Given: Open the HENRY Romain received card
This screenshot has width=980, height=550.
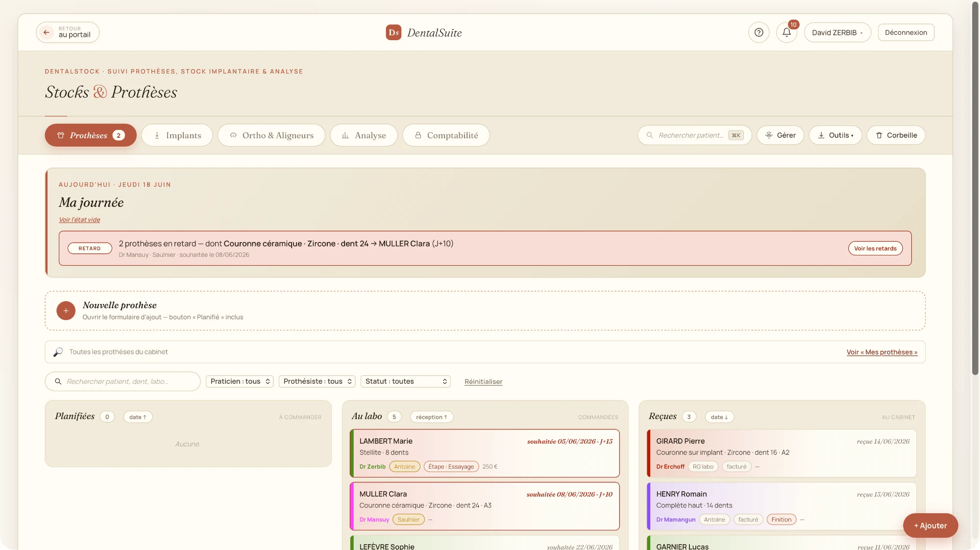Looking at the screenshot, I should (782, 506).
